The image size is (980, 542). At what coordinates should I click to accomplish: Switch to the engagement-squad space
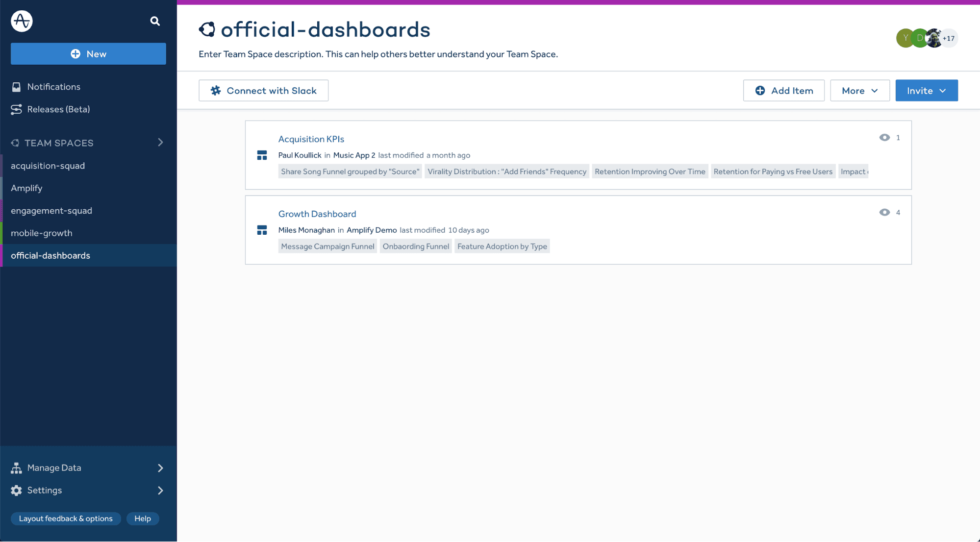pos(51,210)
